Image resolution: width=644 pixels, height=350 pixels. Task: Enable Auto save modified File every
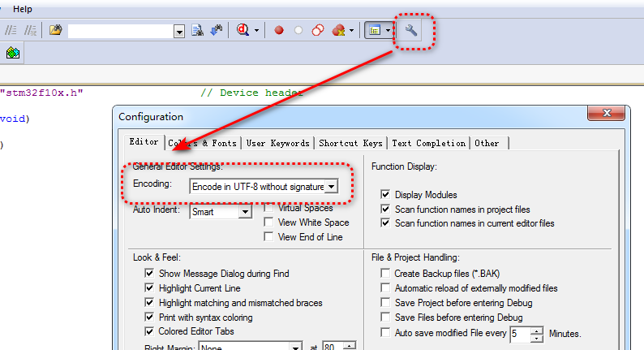pyautogui.click(x=385, y=332)
